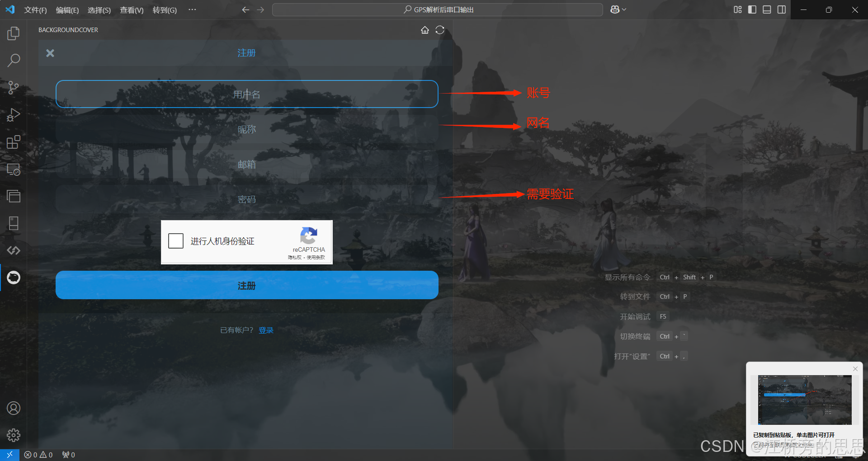Open Customize Layout icon
The width and height of the screenshot is (868, 461).
(738, 9)
